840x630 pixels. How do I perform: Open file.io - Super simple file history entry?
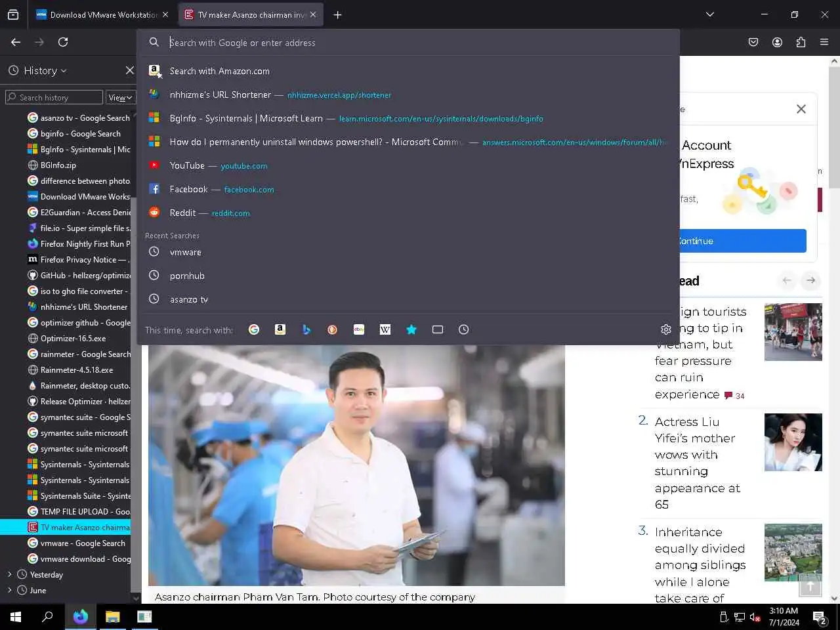[79, 228]
